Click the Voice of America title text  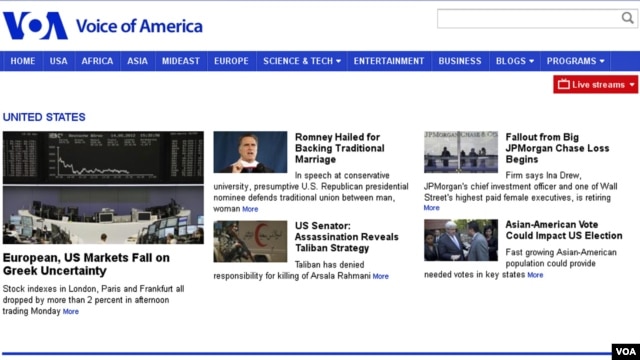pyautogui.click(x=139, y=26)
